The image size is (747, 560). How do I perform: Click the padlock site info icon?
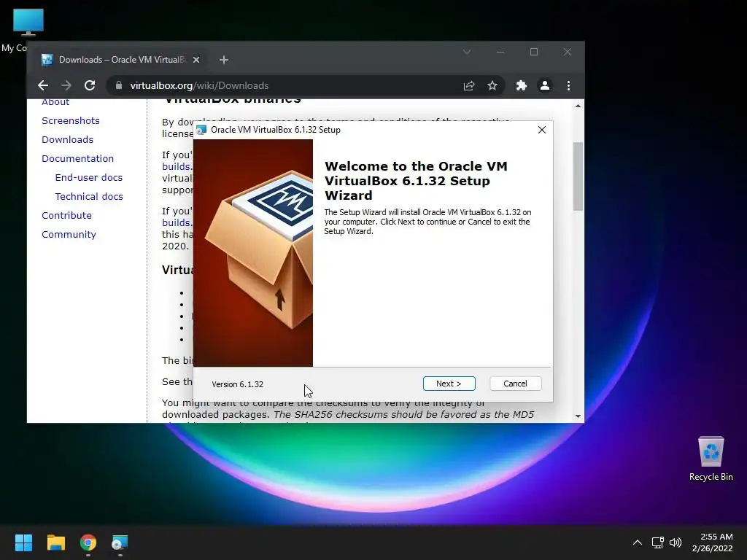(119, 85)
